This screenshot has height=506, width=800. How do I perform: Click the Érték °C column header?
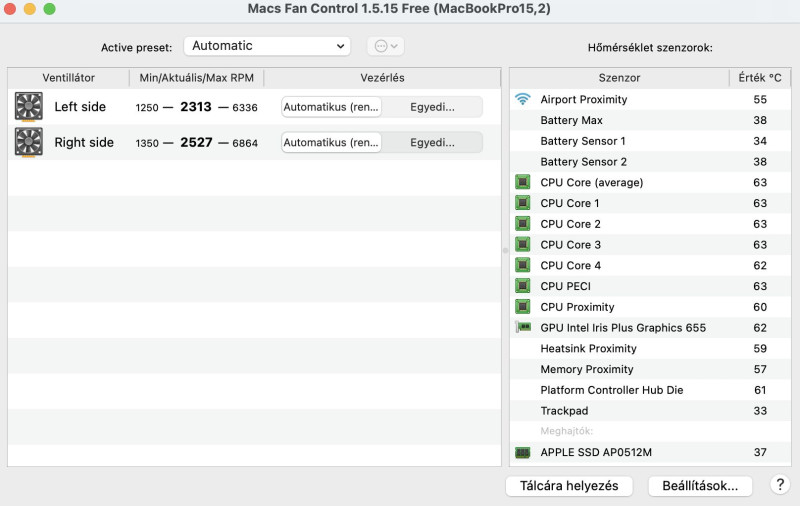click(x=760, y=78)
